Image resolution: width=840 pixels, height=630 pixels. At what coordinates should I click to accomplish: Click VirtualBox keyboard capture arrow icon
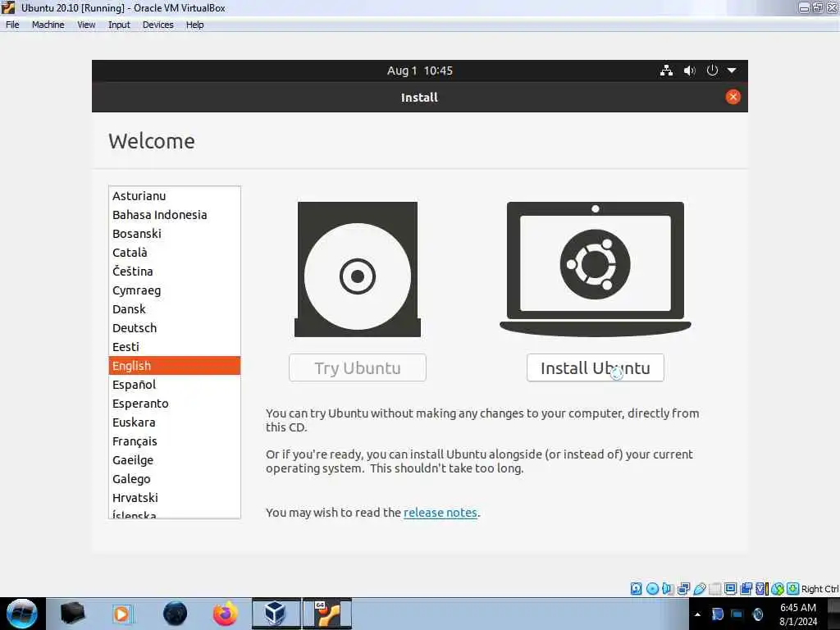click(793, 589)
